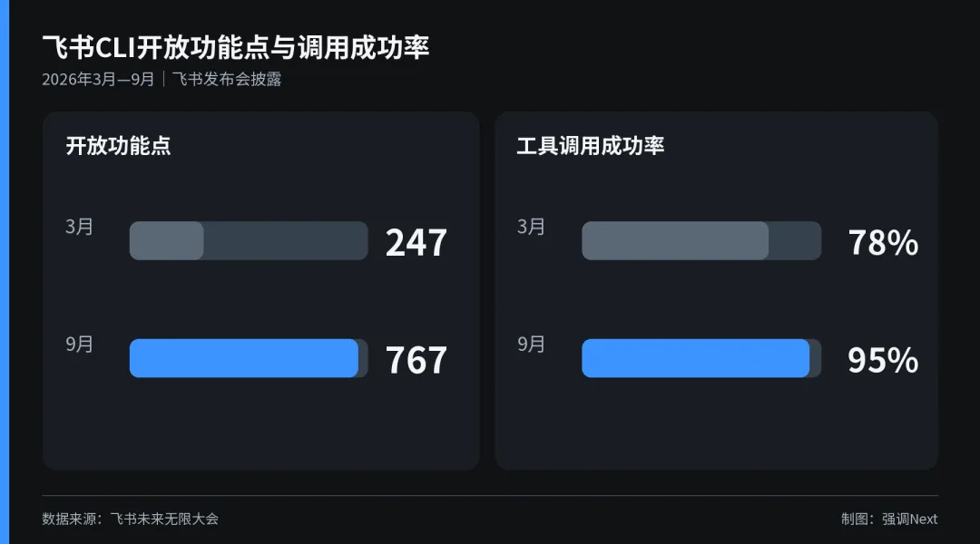Select the 工具调用成功率 panel heading

pos(590,146)
